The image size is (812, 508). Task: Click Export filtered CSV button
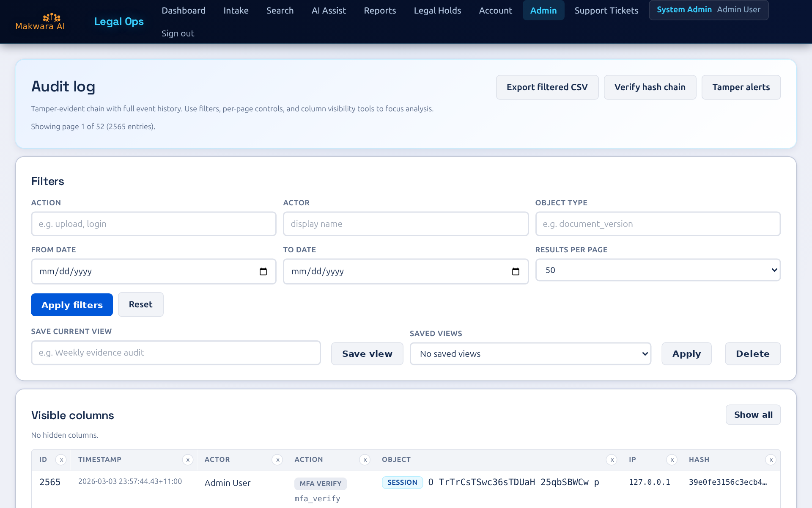547,87
